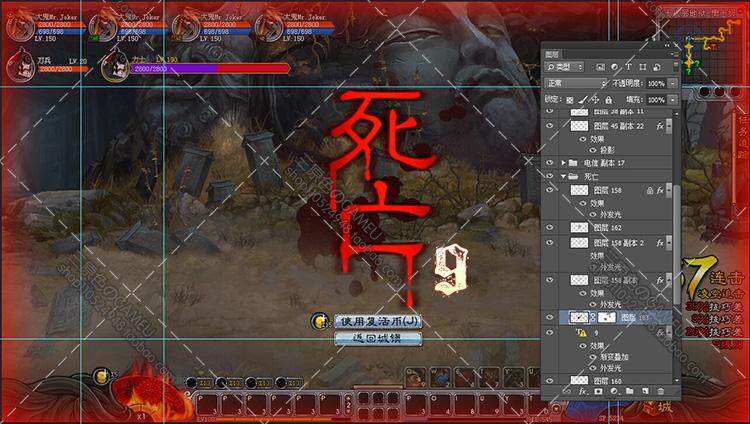The width and height of the screenshot is (750, 424).
Task: Hide the 9 text layer
Action: point(550,333)
